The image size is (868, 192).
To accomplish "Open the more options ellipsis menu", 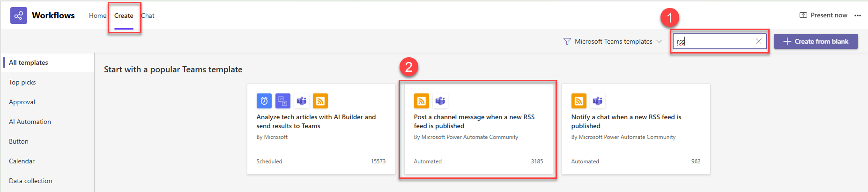I will (x=858, y=15).
